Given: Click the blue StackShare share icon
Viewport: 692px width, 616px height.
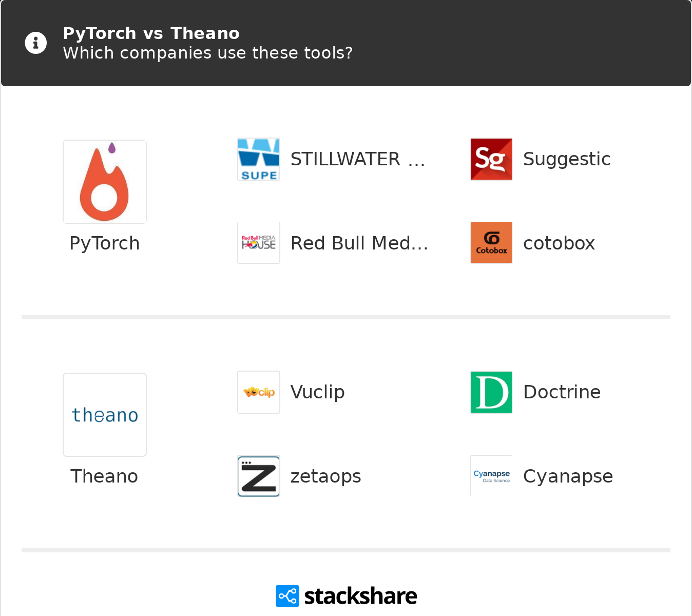Looking at the screenshot, I should coord(287,596).
